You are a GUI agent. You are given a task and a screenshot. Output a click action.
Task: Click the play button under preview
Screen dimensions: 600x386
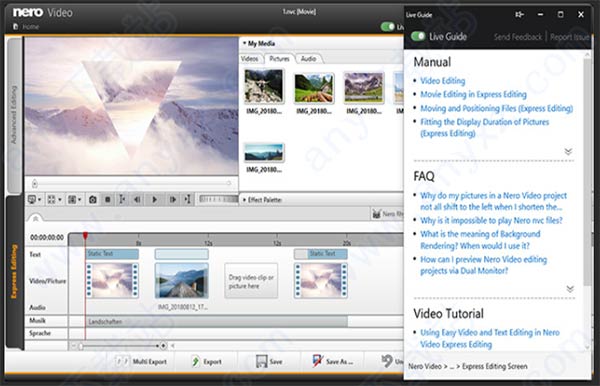tap(154, 199)
